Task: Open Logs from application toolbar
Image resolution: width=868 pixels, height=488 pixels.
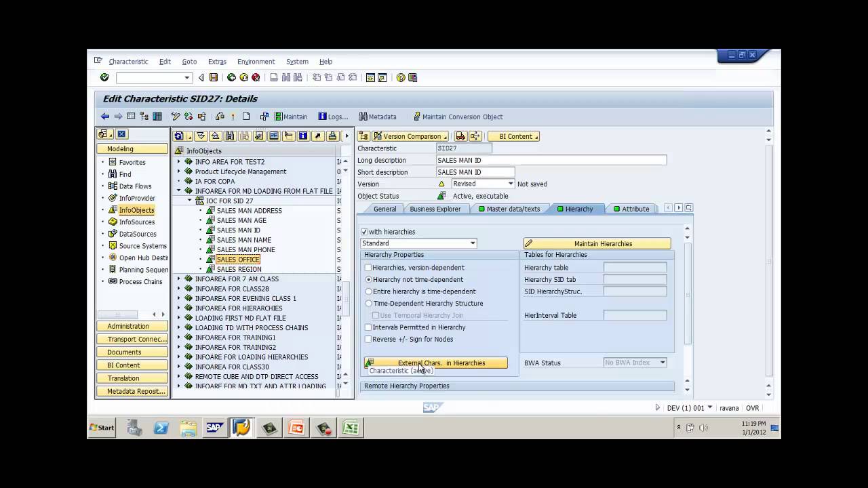Action: click(x=333, y=117)
